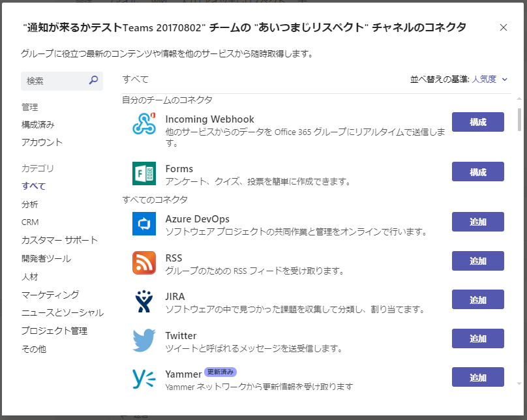
Task: Add the RSS connector
Action: tap(477, 261)
